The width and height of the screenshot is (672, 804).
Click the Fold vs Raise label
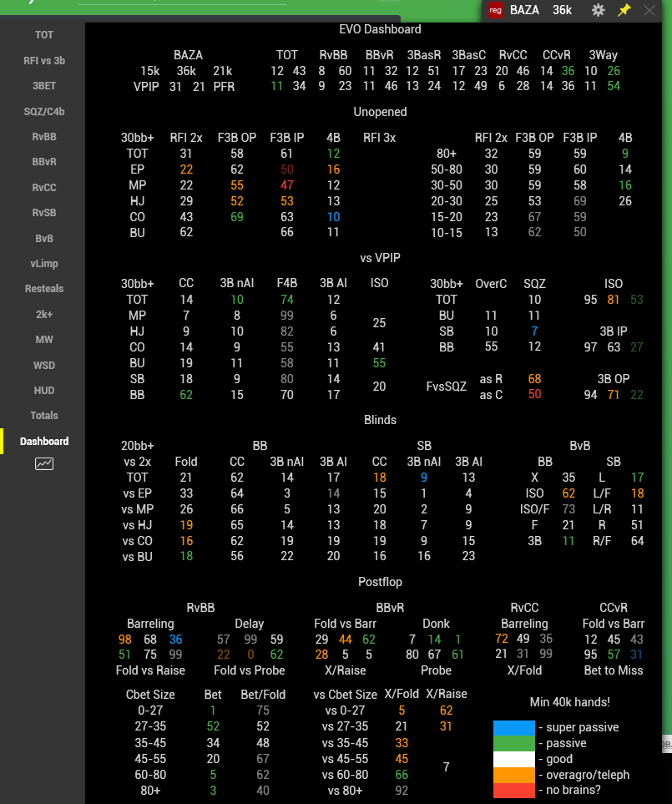click(x=150, y=670)
